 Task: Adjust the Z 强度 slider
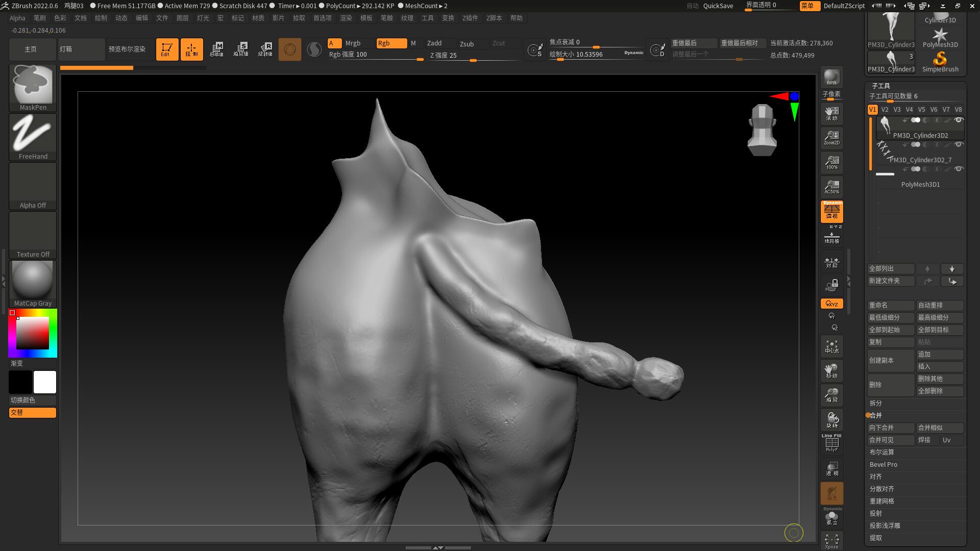tap(473, 60)
